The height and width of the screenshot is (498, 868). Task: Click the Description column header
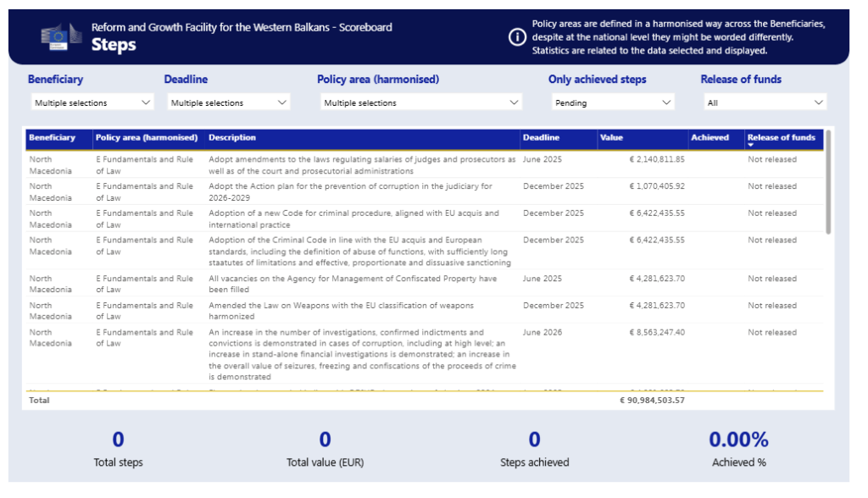click(x=232, y=137)
